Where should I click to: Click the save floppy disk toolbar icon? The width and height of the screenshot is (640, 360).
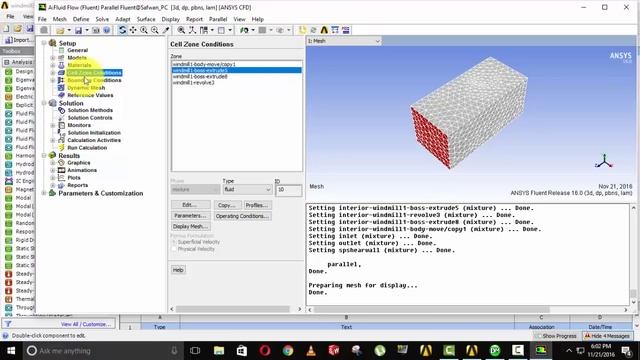[78, 30]
